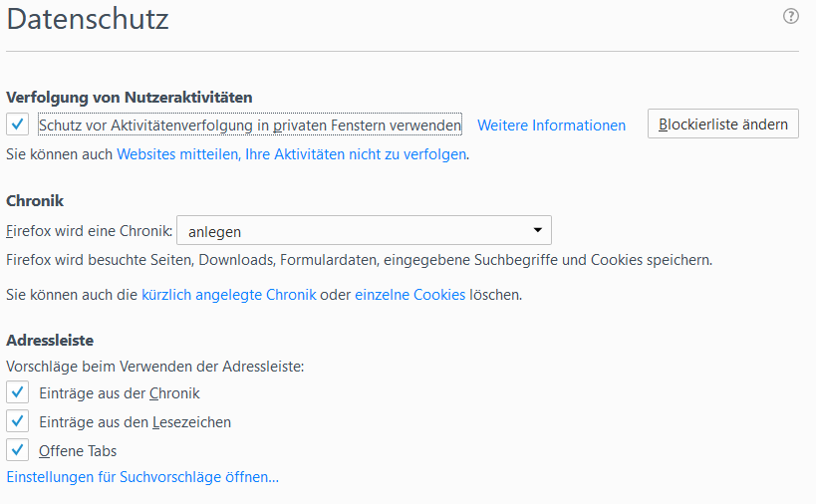Toggle the 'Einträge aus den Lesezeichen' checkbox box
Viewport: 816px width, 504px height.
[17, 421]
